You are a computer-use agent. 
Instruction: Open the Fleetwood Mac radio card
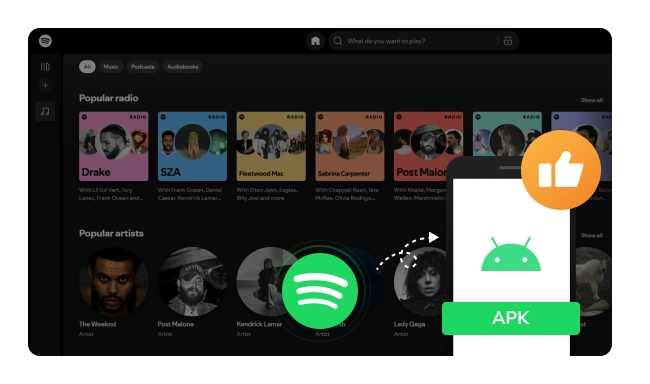pyautogui.click(x=271, y=146)
